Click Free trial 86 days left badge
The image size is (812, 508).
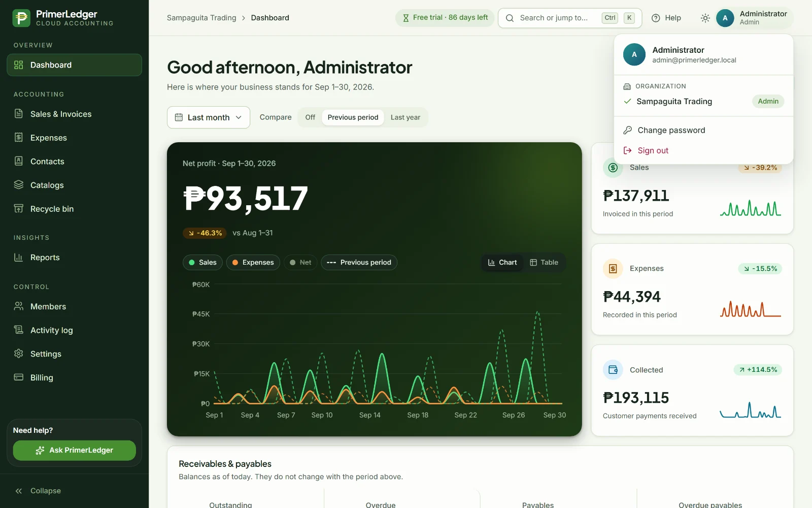(445, 18)
